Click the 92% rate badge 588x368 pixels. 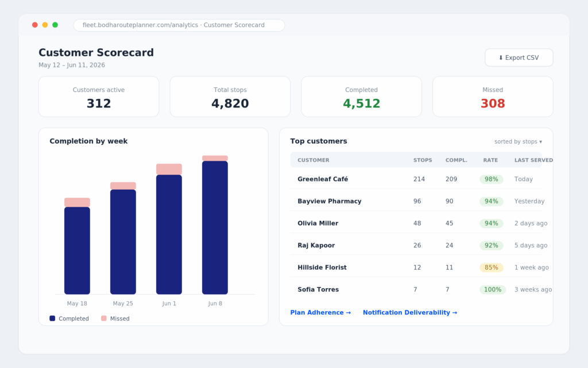click(492, 246)
